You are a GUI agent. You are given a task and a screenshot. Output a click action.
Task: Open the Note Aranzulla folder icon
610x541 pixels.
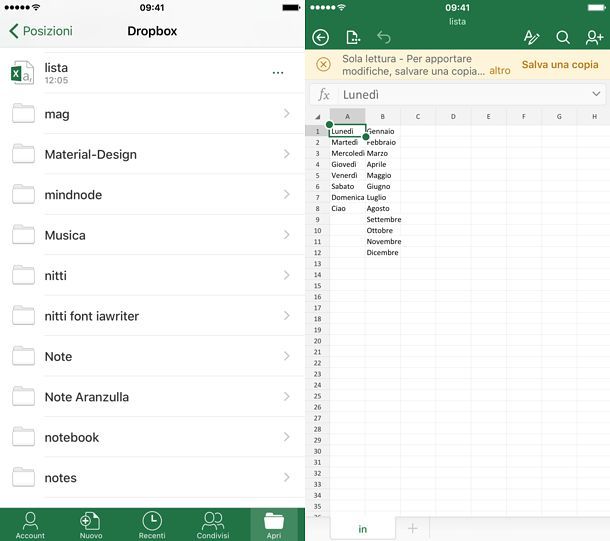pyautogui.click(x=23, y=396)
